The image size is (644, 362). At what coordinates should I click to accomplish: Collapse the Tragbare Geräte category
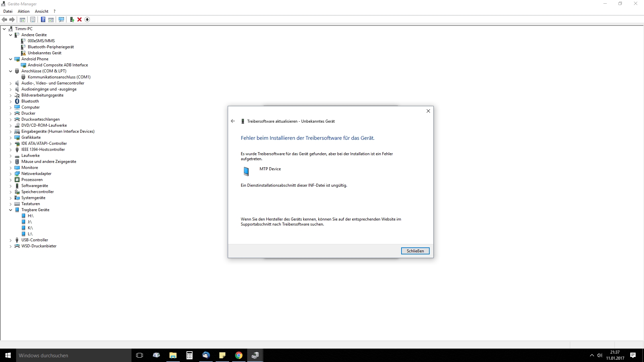(x=10, y=210)
